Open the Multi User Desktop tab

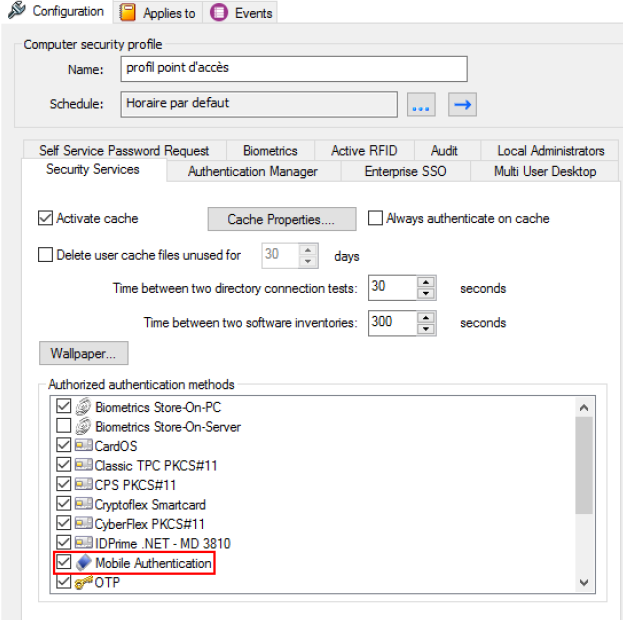[545, 172]
